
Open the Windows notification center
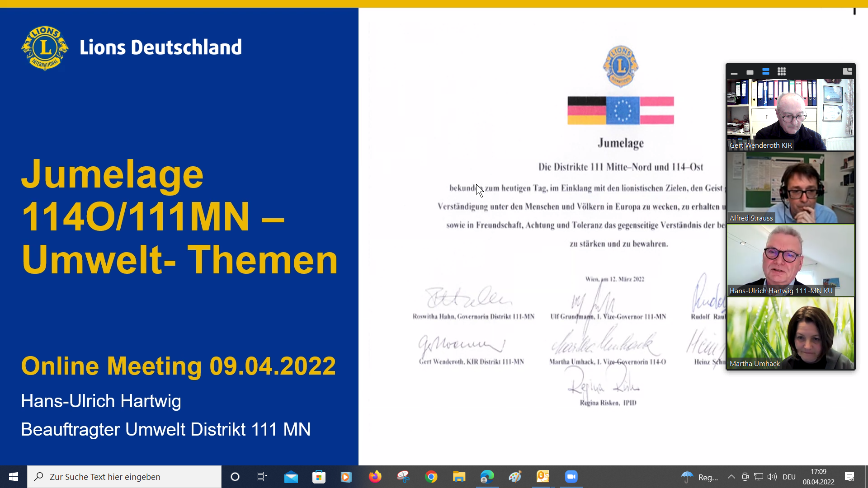pos(849,477)
